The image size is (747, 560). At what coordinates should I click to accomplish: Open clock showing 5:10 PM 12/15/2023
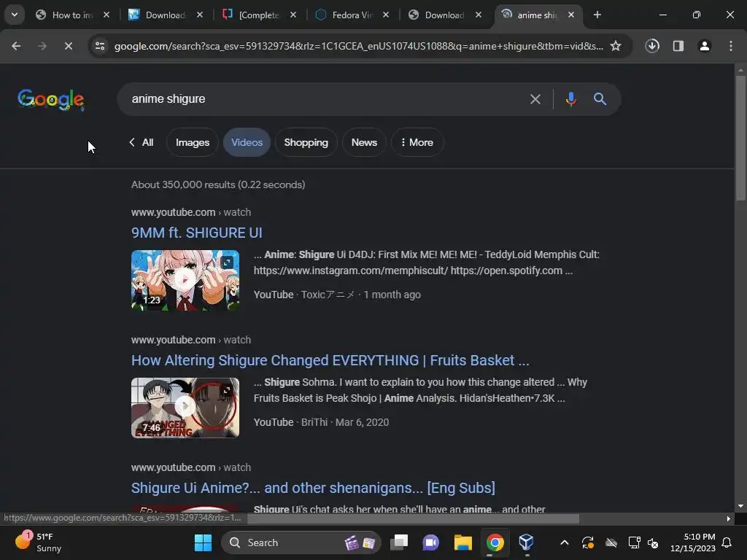[x=693, y=542]
